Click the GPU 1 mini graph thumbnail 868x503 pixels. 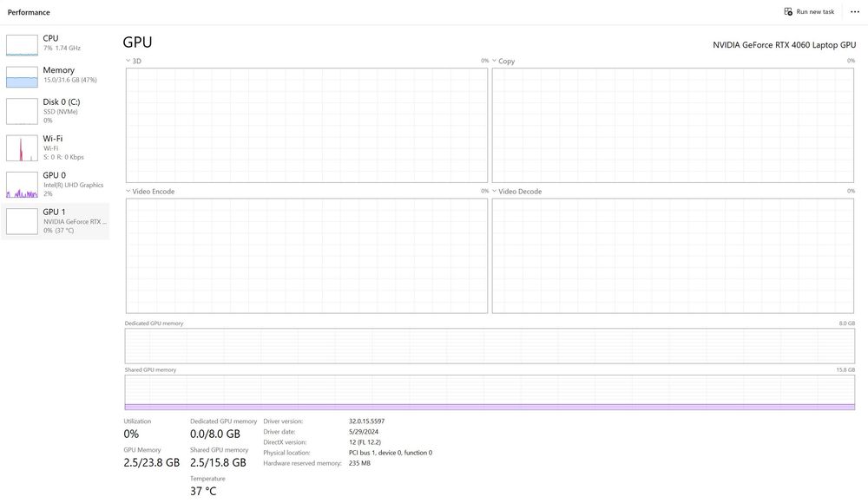coord(23,221)
